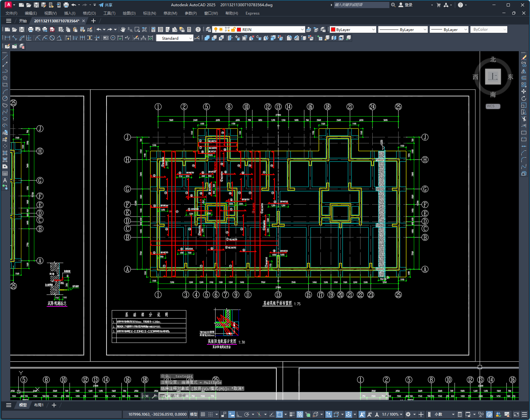Open the 格式(O) menu
This screenshot has height=420, width=530.
[89, 13]
